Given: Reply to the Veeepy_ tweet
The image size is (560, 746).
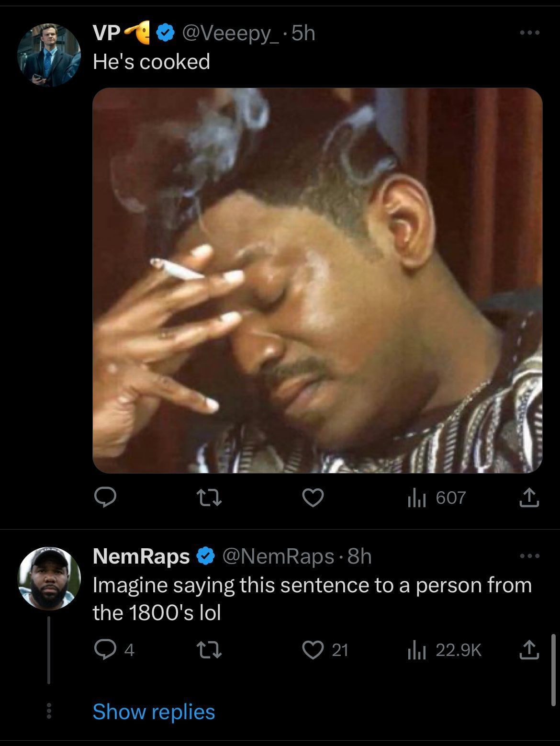Looking at the screenshot, I should click(104, 498).
